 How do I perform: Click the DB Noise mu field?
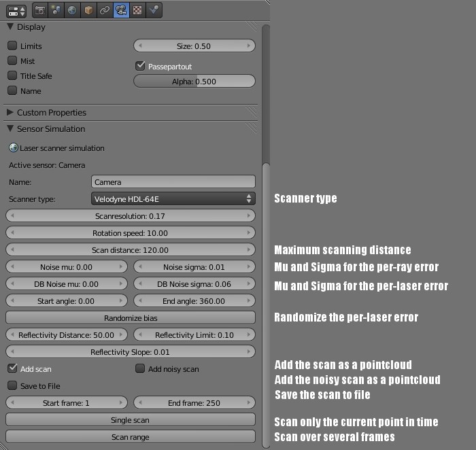point(67,283)
